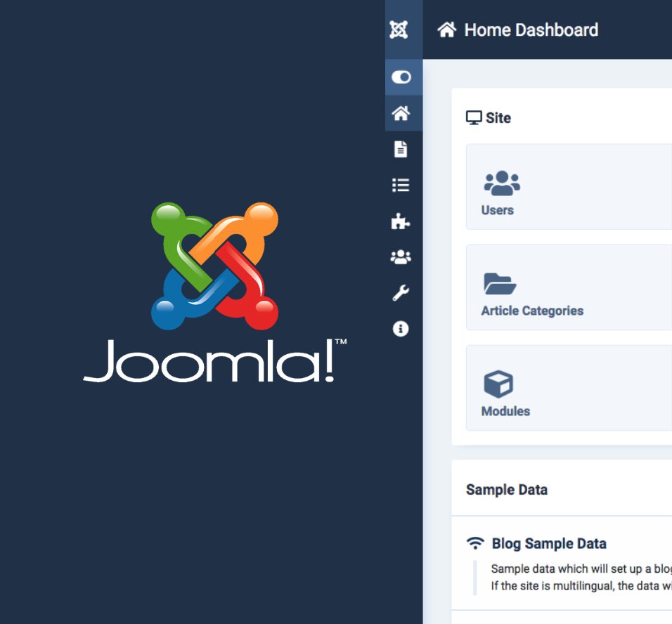Viewport: 672px width, 624px height.
Task: Open the Home Dashboard sidebar icon
Action: pyautogui.click(x=401, y=113)
